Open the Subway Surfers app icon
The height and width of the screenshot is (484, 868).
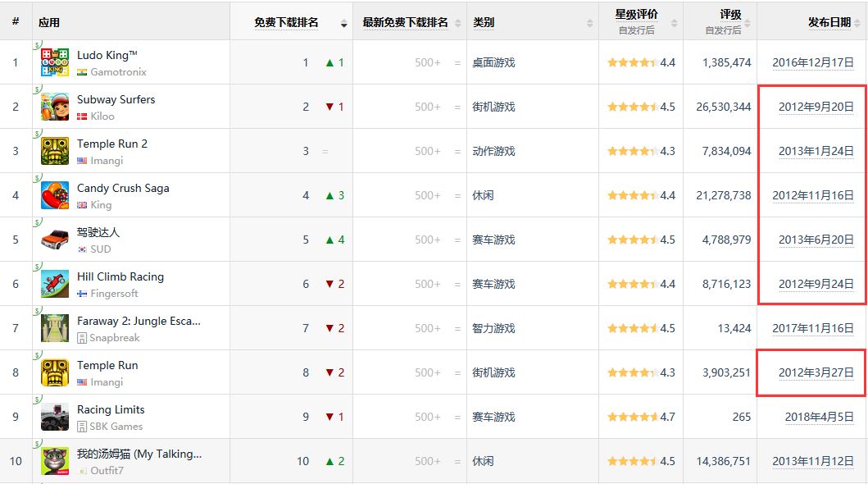pyautogui.click(x=55, y=107)
